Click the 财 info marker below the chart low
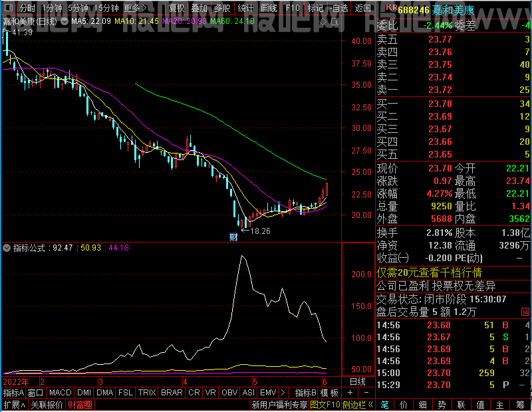This screenshot has height=412, width=532. click(x=233, y=237)
